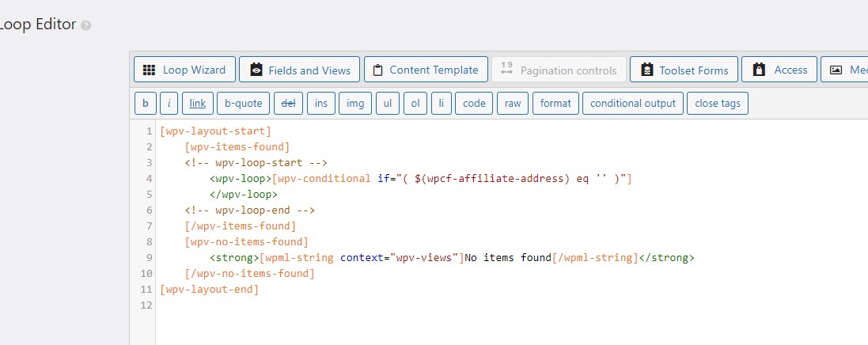Open Toolset Forms
This screenshot has width=868, height=345.
click(684, 70)
